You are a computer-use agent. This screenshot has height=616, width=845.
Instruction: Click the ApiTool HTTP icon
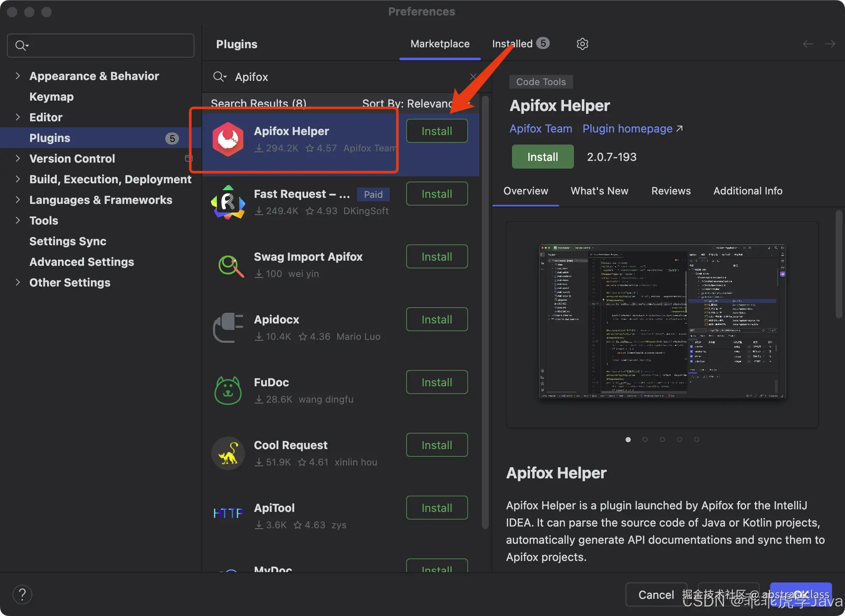coord(228,513)
